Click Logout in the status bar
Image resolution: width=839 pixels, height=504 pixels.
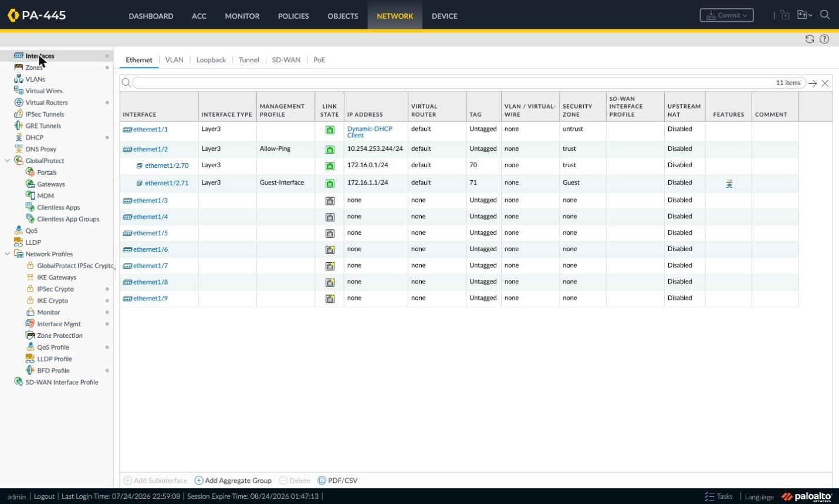pyautogui.click(x=44, y=496)
